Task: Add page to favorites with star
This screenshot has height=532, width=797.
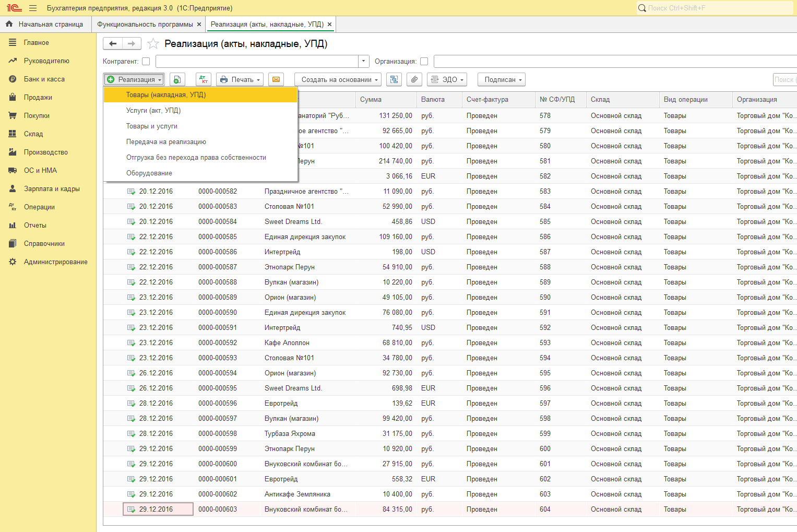Action: tap(153, 44)
